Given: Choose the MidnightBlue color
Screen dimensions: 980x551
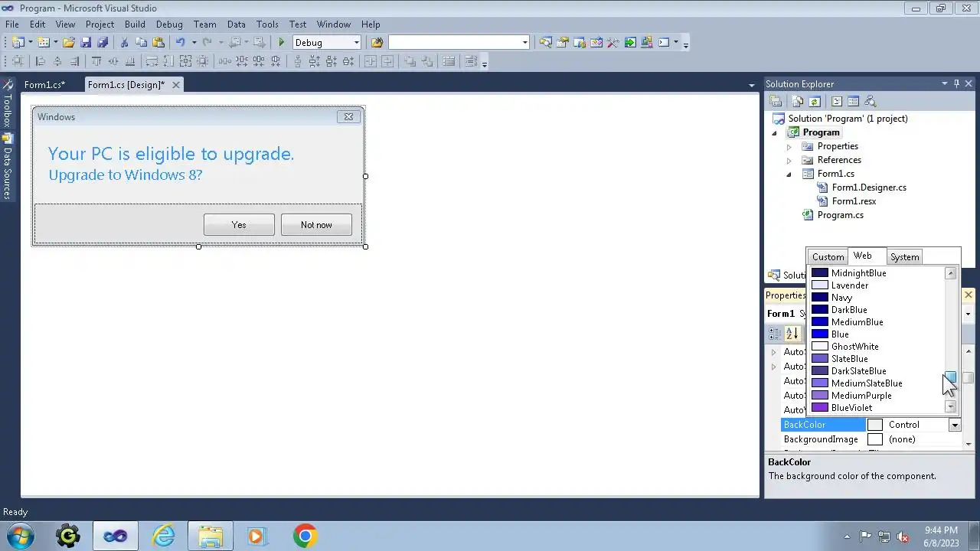Looking at the screenshot, I should tap(879, 273).
